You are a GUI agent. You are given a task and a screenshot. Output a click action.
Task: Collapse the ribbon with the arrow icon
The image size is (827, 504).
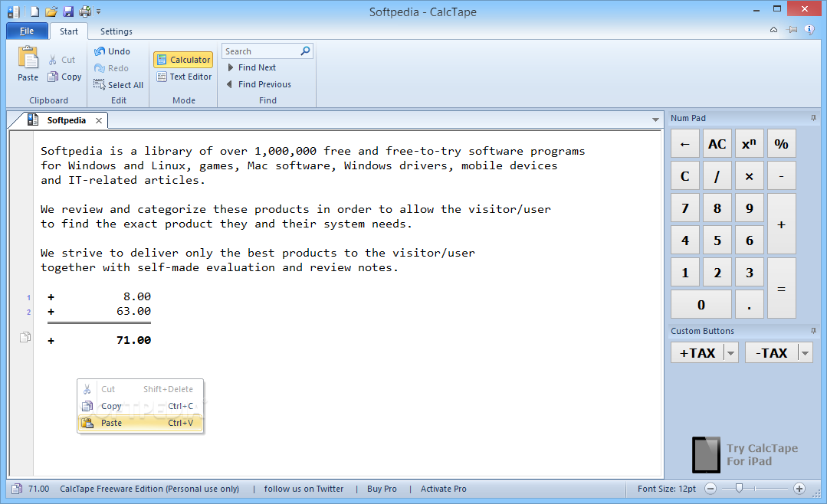pos(773,30)
